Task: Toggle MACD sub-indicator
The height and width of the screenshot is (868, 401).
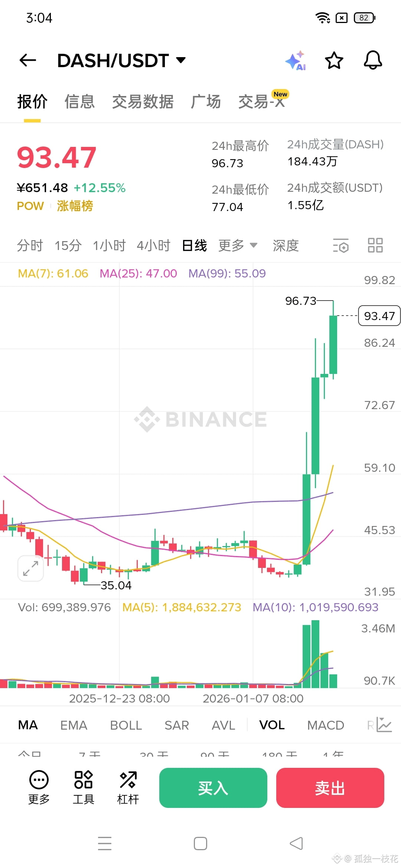Action: [x=326, y=725]
